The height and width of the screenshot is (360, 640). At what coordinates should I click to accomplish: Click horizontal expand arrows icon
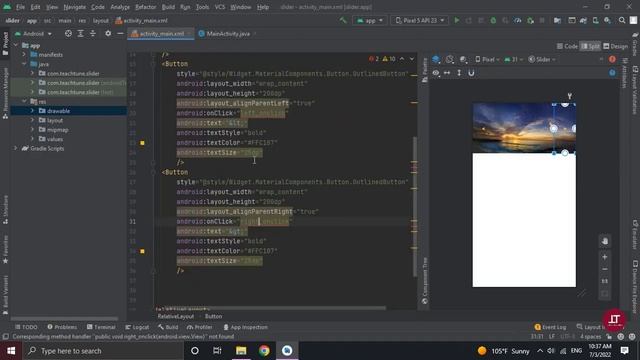[447, 73]
